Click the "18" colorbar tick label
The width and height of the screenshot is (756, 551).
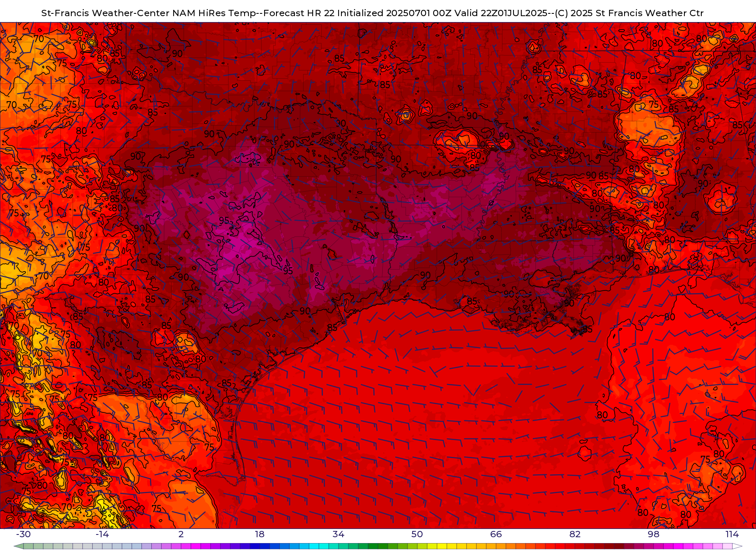260,534
